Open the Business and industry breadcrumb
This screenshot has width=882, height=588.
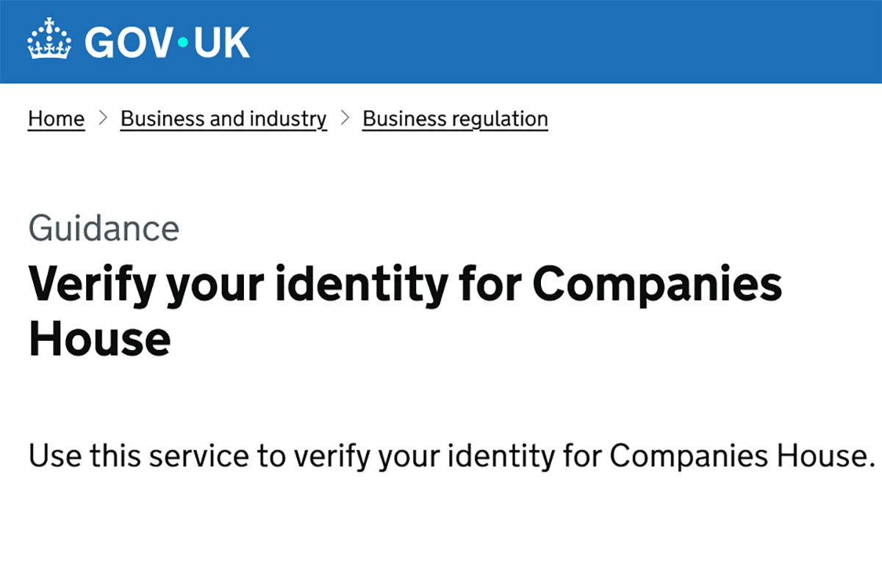point(223,119)
